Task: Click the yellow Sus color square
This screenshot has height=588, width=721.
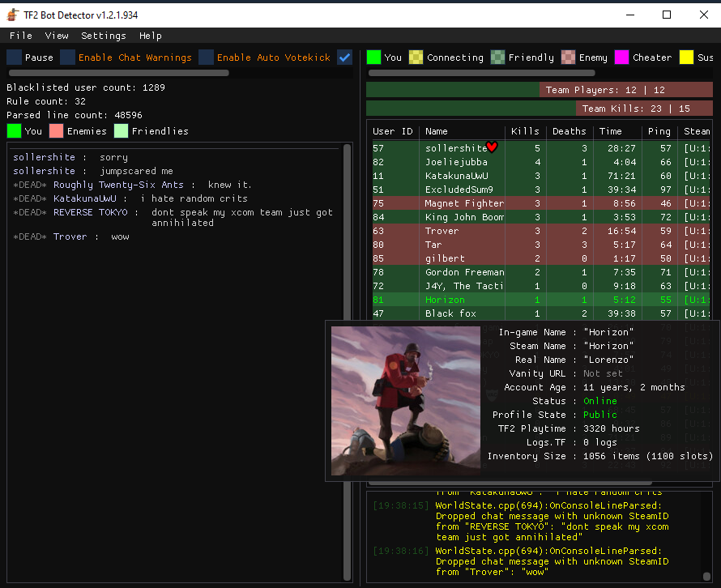Action: pyautogui.click(x=686, y=58)
